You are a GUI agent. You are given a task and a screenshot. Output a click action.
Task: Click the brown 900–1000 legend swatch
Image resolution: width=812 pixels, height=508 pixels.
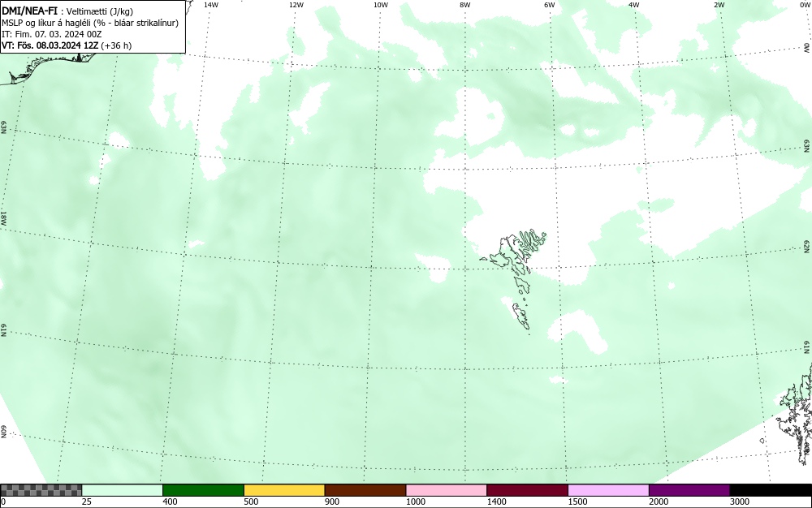click(365, 490)
